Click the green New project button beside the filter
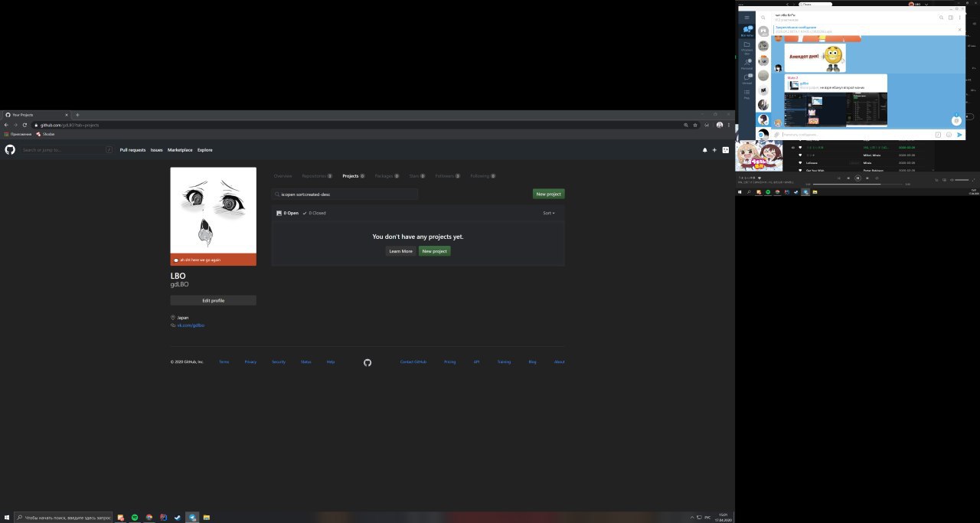The height and width of the screenshot is (523, 980). coord(548,194)
